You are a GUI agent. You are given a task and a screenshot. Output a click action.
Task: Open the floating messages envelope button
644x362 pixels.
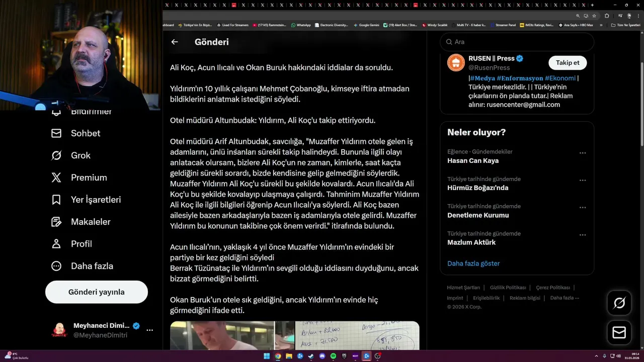[x=619, y=333]
